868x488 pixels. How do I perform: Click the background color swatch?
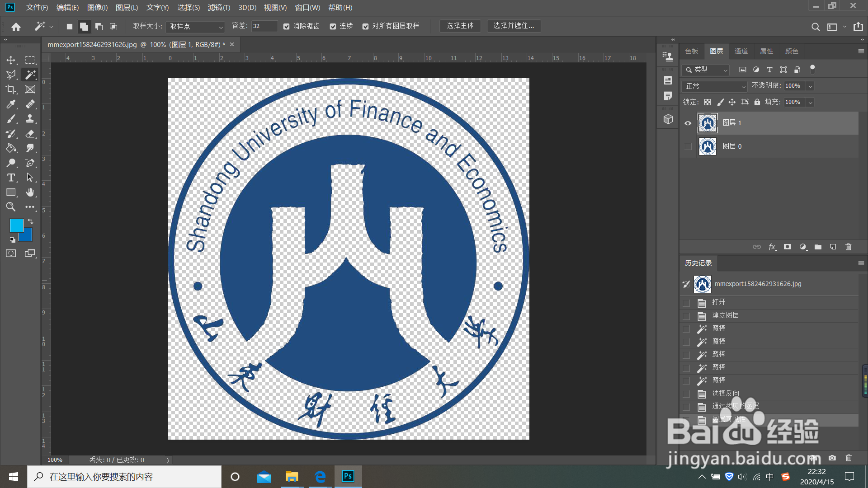pyautogui.click(x=28, y=236)
